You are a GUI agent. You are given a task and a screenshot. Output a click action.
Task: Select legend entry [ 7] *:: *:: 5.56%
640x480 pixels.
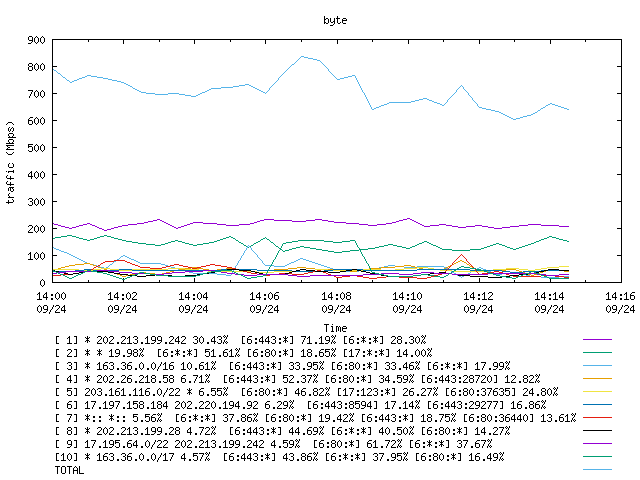point(316,418)
